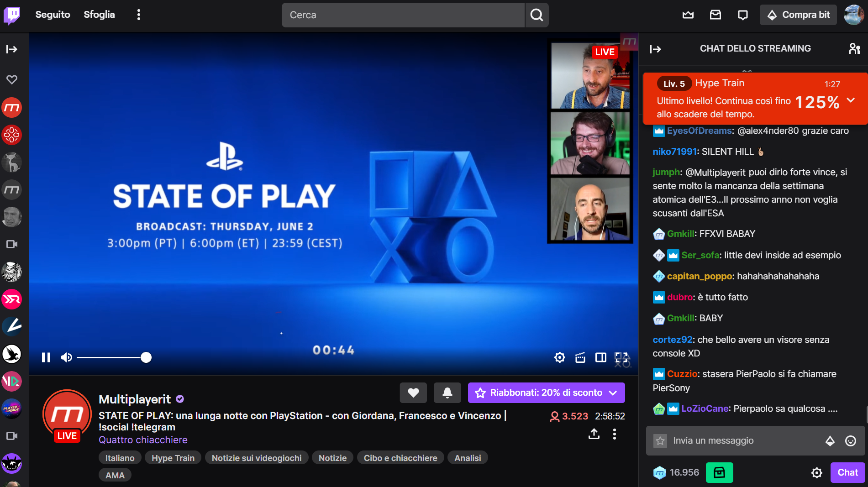868x487 pixels.
Task: Click username jumph in chat
Action: [666, 172]
